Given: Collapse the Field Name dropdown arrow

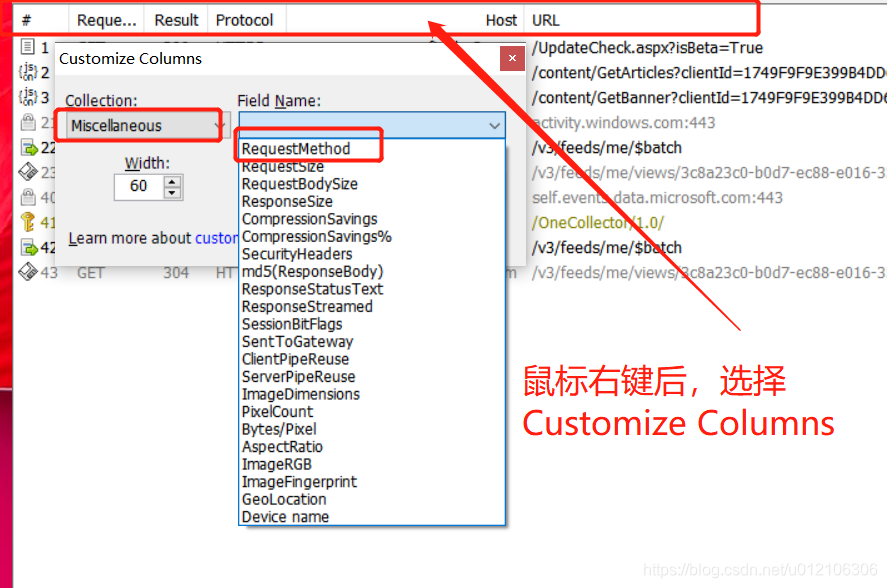Looking at the screenshot, I should (x=494, y=125).
